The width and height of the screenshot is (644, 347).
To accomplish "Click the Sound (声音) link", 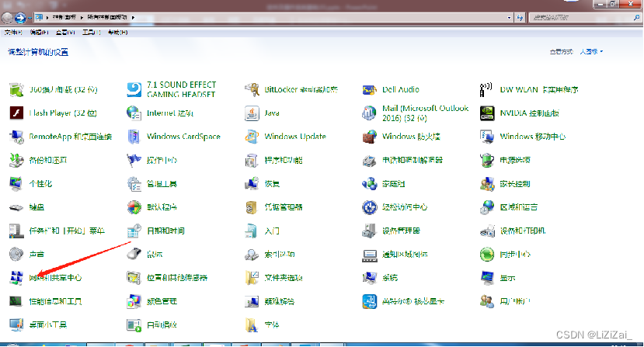I will pos(37,254).
